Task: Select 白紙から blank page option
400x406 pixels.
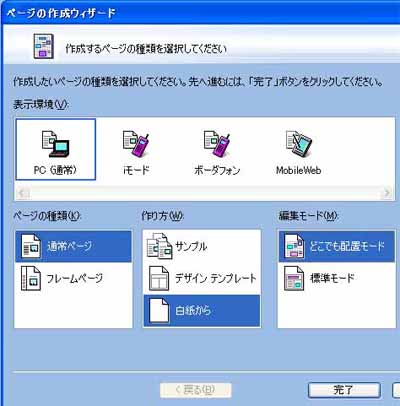Action: 202,311
